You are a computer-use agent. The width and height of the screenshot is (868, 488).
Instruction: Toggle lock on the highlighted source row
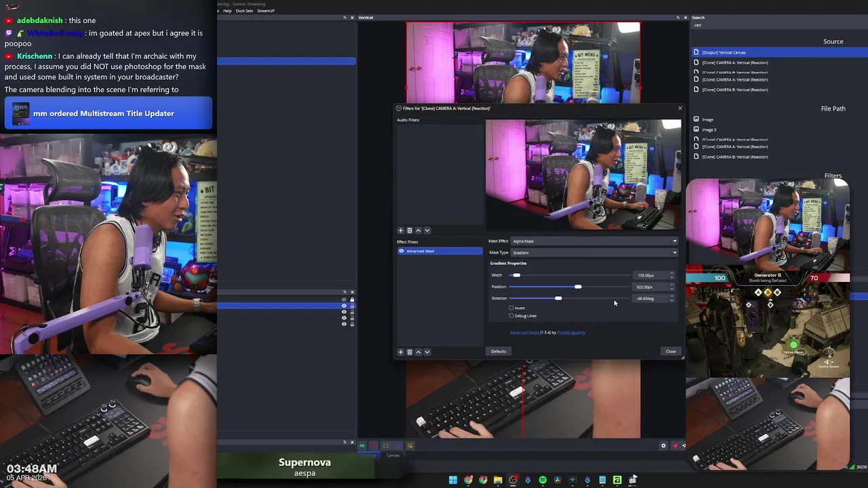point(352,306)
